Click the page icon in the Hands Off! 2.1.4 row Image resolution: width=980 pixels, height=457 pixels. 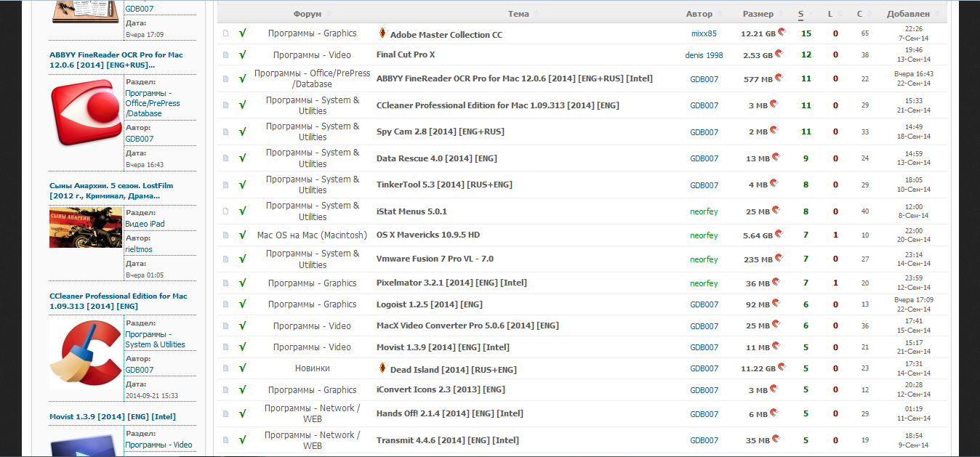[x=225, y=414]
